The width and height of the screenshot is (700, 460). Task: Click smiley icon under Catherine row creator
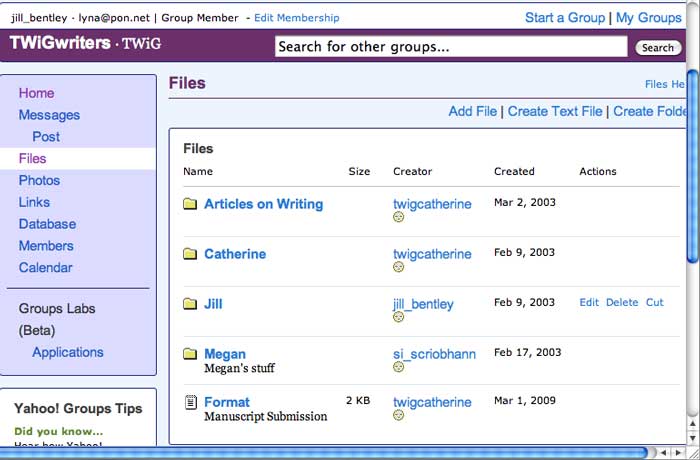(398, 267)
